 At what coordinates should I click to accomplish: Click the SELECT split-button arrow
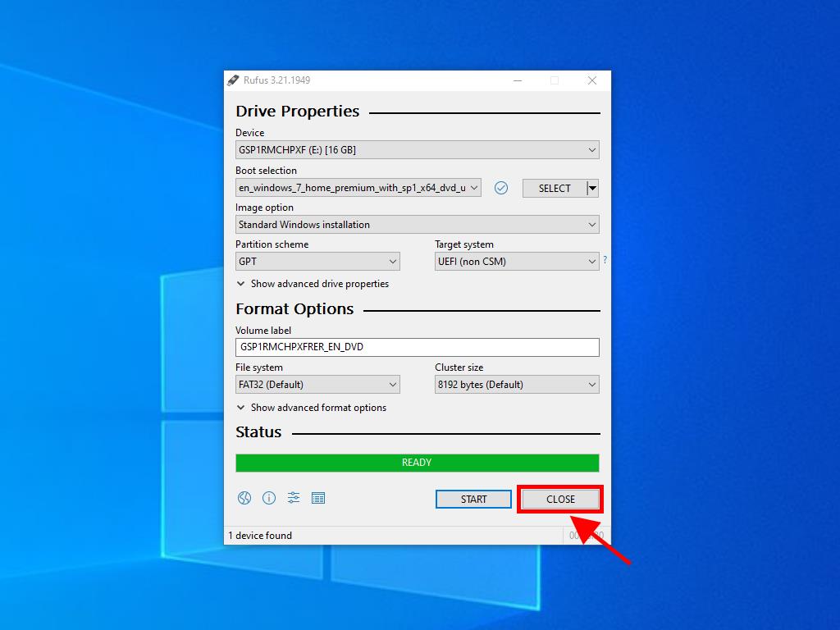point(593,188)
